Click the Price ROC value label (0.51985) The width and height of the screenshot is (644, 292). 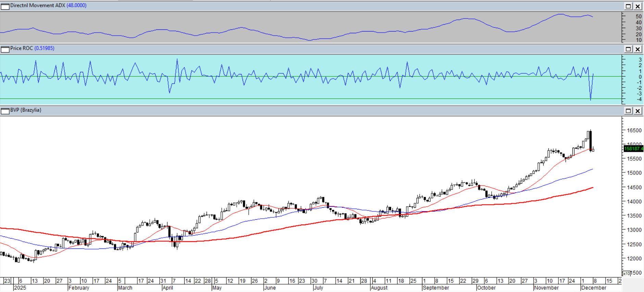pos(44,48)
